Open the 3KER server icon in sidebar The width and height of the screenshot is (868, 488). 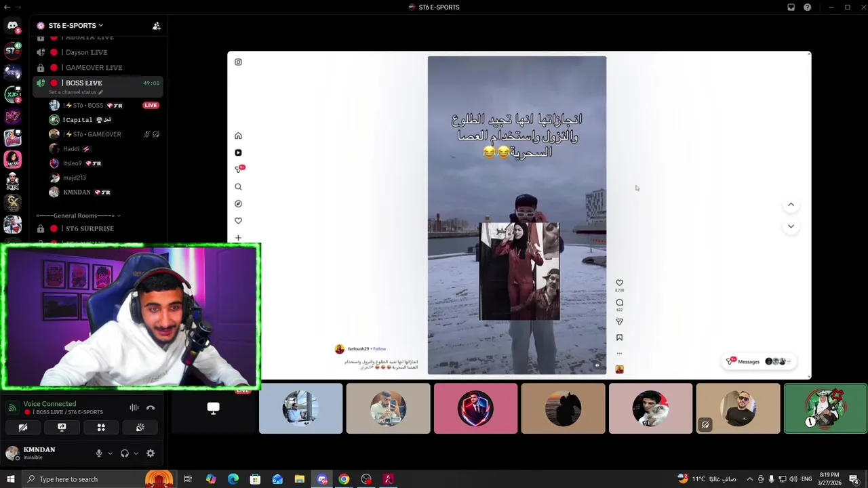click(12, 181)
